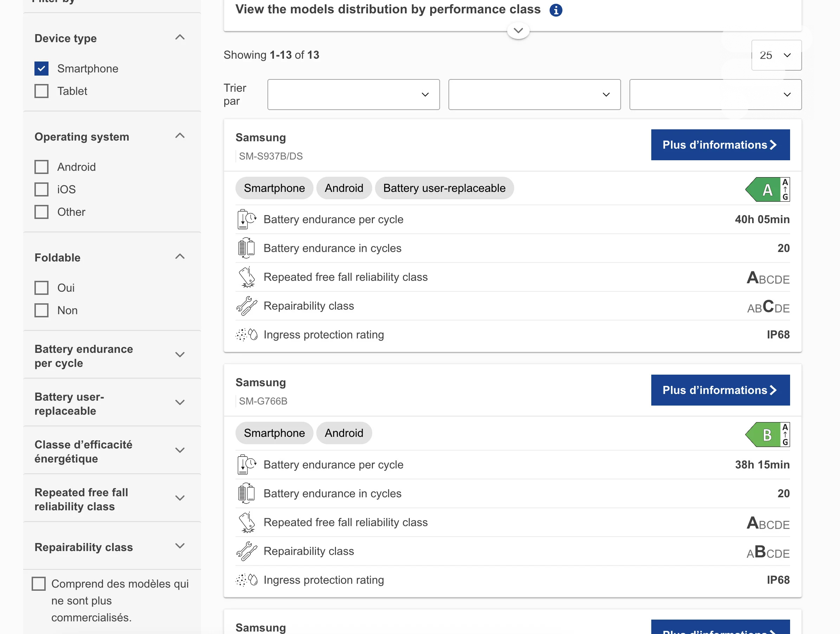Collapse the Operating system filter section

click(x=180, y=136)
